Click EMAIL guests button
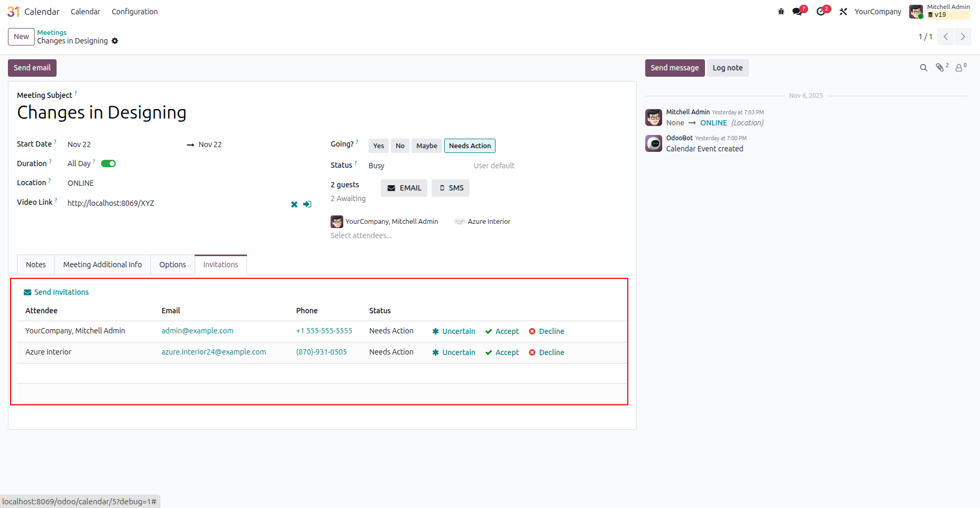Image resolution: width=980 pixels, height=508 pixels. (x=404, y=188)
